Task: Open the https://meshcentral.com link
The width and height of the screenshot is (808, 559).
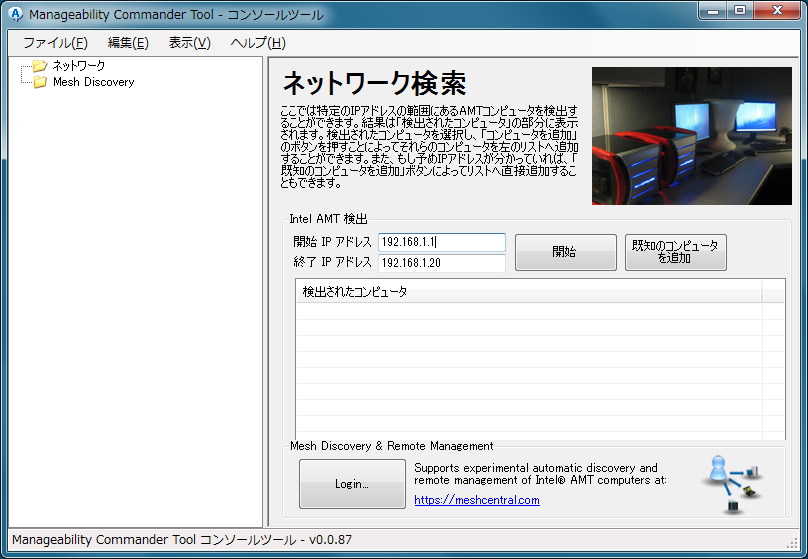Action: pos(477,500)
